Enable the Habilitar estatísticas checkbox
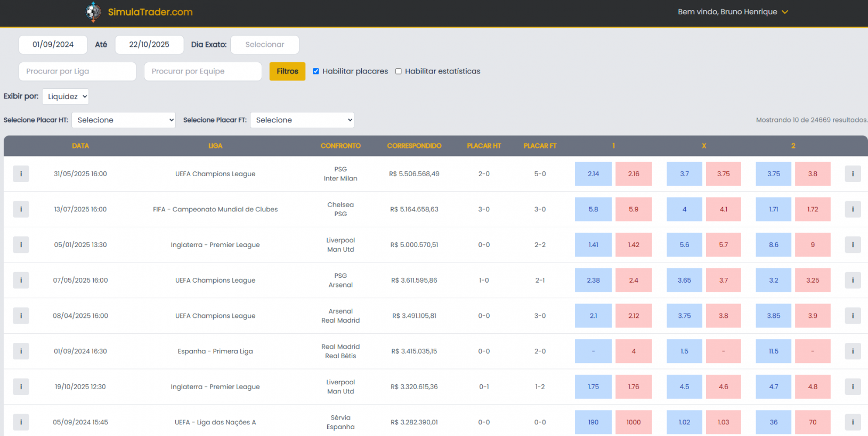This screenshot has height=436, width=868. (399, 71)
